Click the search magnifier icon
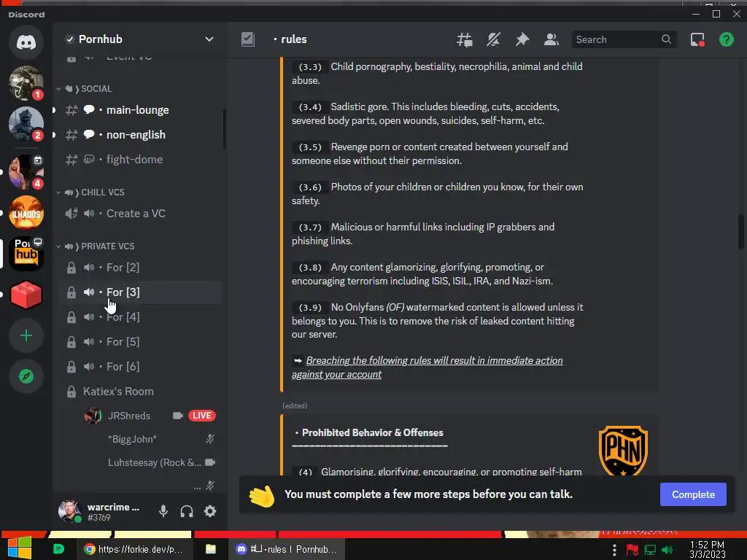The height and width of the screenshot is (560, 747). 667,39
